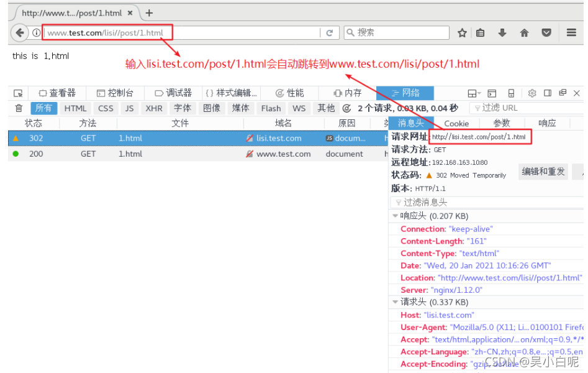Switch to the 查看器 inspector tab
The height and width of the screenshot is (373, 588).
[57, 93]
